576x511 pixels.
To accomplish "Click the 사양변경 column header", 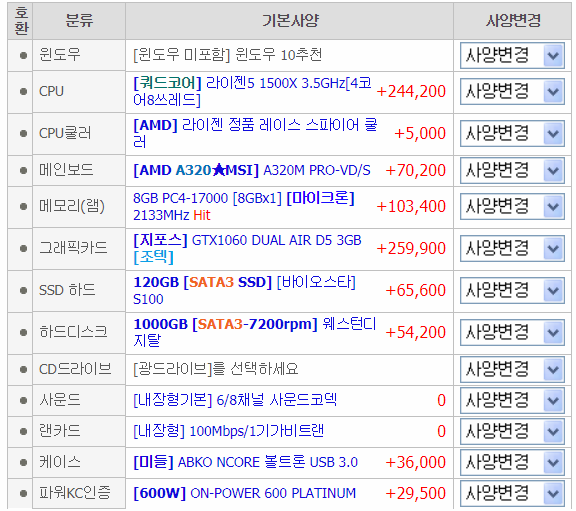I will click(513, 21).
